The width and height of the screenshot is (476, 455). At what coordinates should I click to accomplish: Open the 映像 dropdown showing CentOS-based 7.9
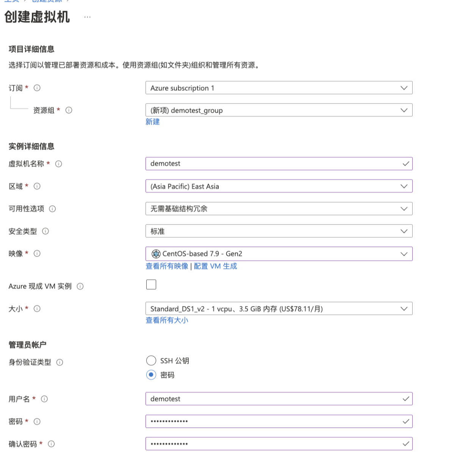tap(279, 254)
